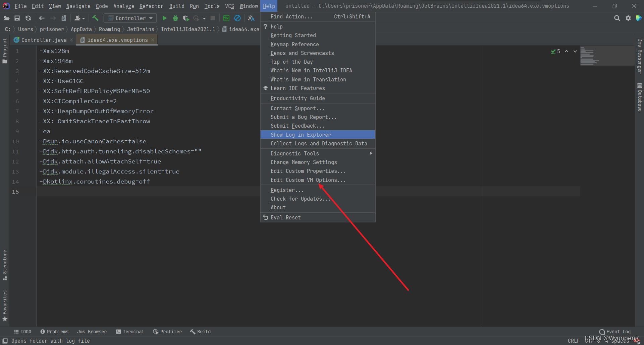Open the Profiler tool window
The height and width of the screenshot is (345, 644).
(167, 332)
